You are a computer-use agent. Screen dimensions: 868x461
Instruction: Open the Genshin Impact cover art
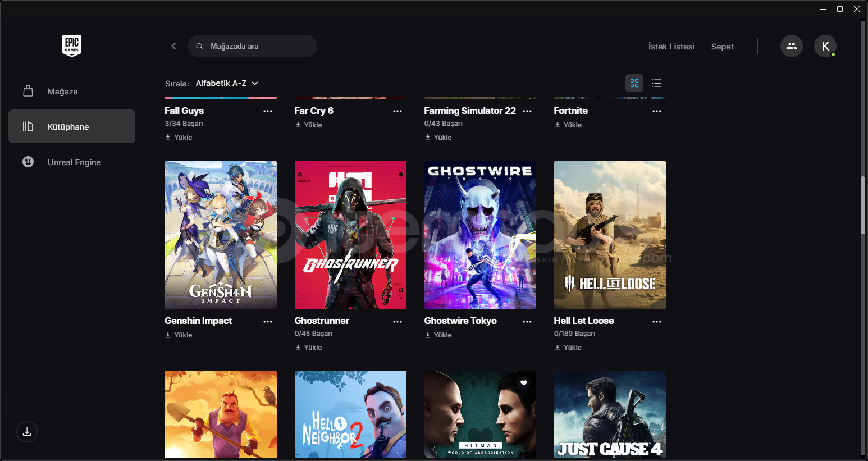(x=221, y=235)
